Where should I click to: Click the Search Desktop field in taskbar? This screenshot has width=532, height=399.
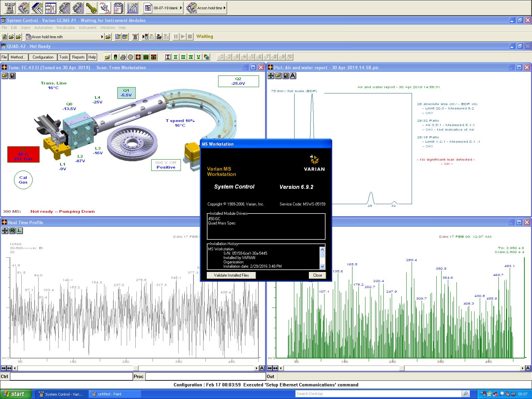[x=379, y=394]
